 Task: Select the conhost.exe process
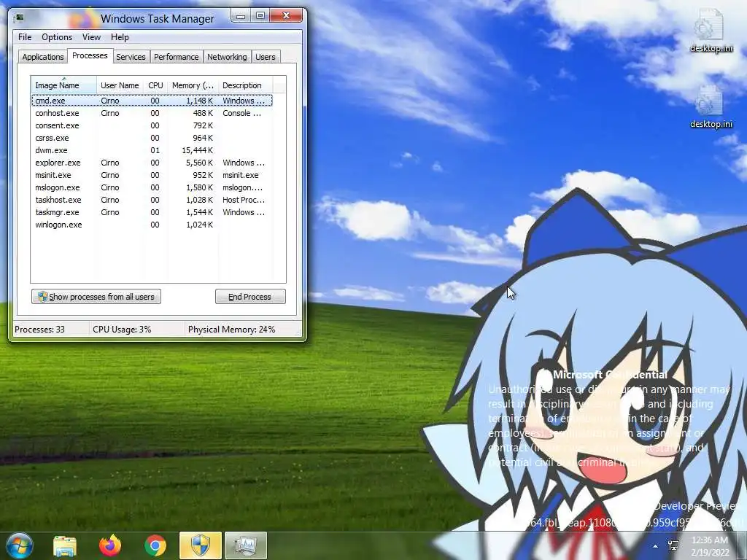pos(152,113)
